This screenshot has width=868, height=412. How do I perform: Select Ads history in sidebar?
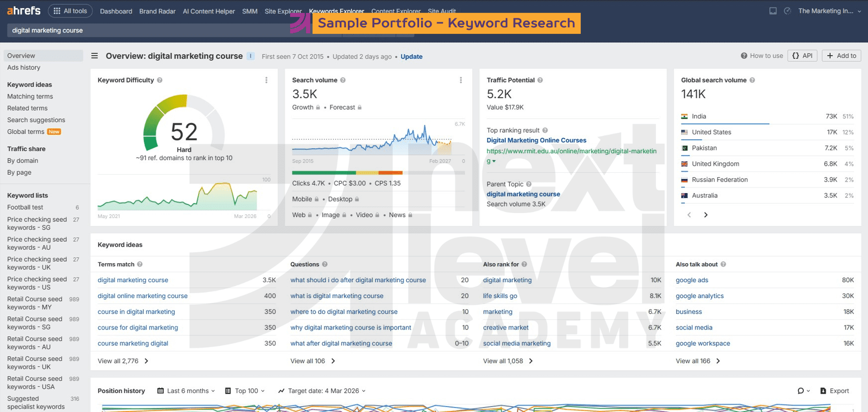(24, 68)
